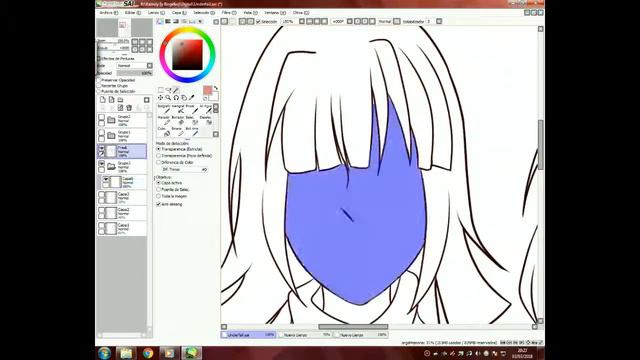This screenshot has width=640, height=360.
Task: Open the Ventana menu
Action: tap(275, 13)
